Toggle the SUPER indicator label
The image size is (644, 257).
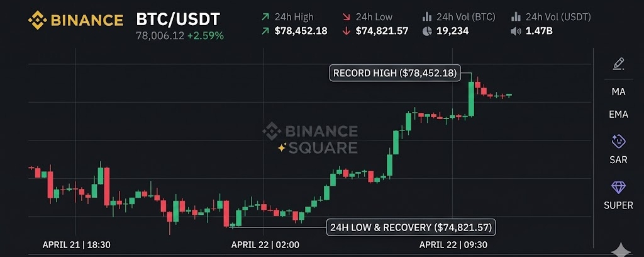[618, 205]
